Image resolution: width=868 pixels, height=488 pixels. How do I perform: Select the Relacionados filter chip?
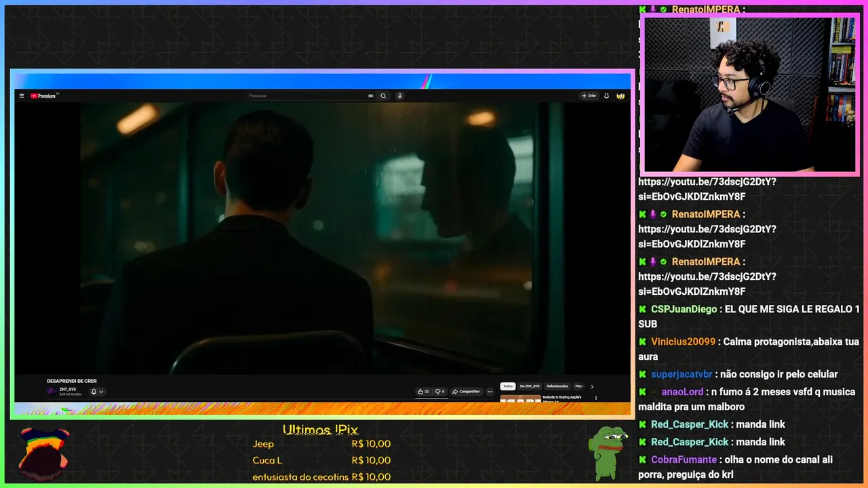pyautogui.click(x=557, y=386)
